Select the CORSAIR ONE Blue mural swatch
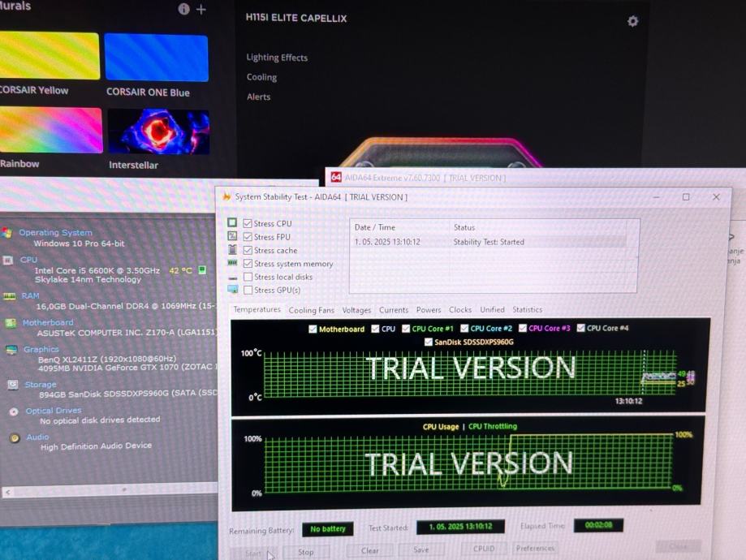This screenshot has width=746, height=560. (x=156, y=58)
